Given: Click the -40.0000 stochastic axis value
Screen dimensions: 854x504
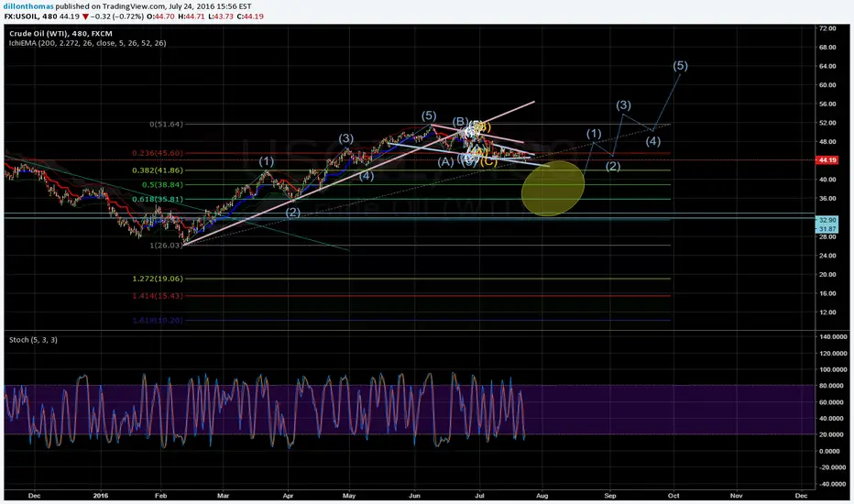Looking at the screenshot, I should coord(833,485).
